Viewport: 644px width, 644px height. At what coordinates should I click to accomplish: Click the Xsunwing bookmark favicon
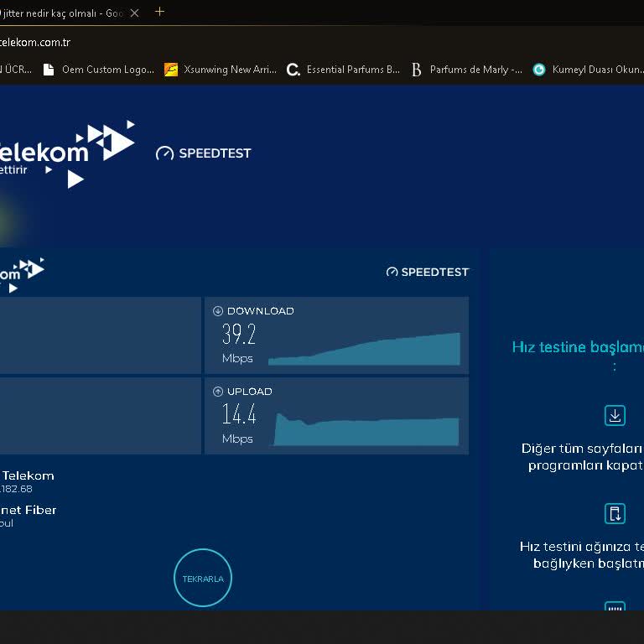coord(171,70)
